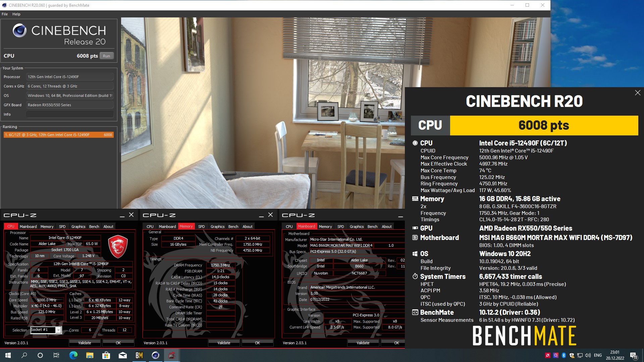Close the CPU-Z Processor window

point(131,215)
